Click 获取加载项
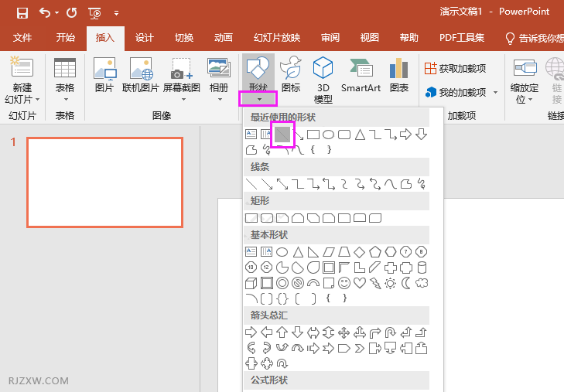This screenshot has height=392, width=564. point(456,68)
